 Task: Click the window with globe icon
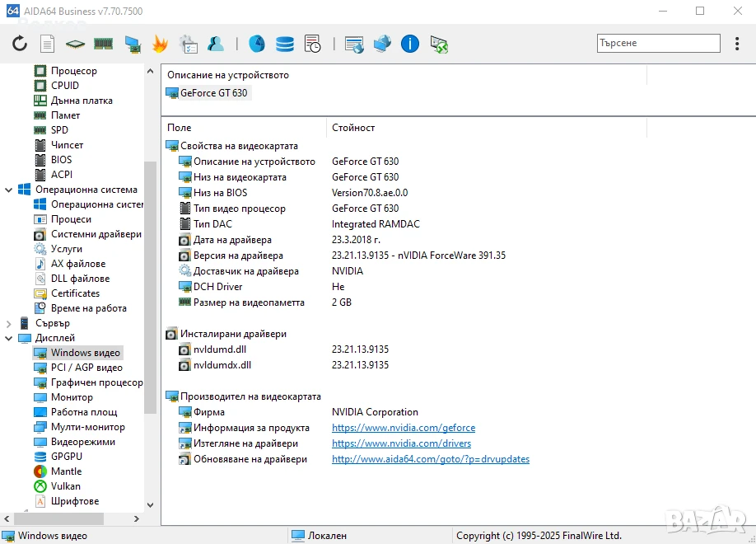(x=354, y=45)
